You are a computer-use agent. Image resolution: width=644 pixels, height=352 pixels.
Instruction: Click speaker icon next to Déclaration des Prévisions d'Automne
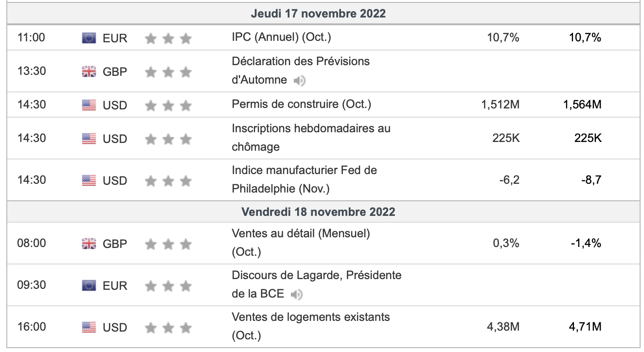(300, 81)
